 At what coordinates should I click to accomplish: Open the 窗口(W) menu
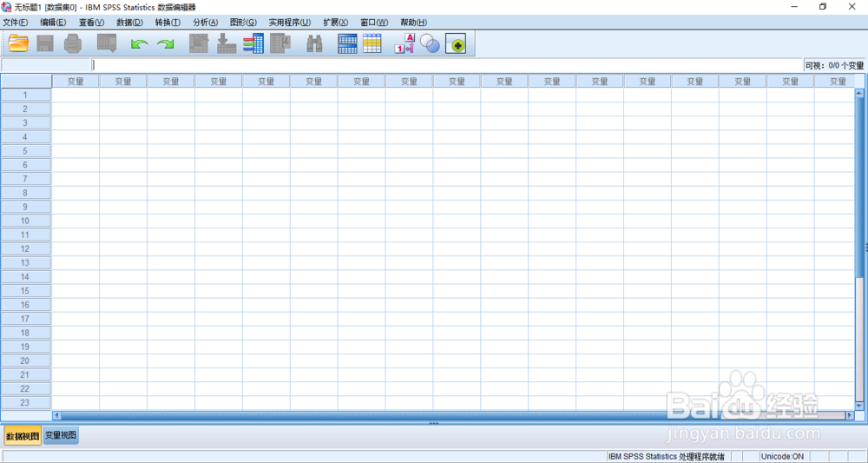(374, 23)
